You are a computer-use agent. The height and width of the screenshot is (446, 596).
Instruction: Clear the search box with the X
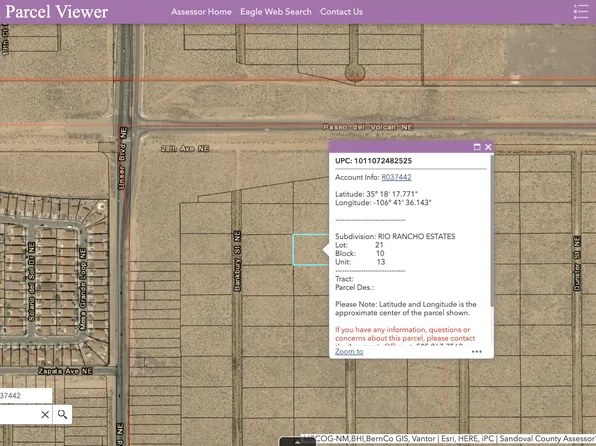tap(45, 414)
